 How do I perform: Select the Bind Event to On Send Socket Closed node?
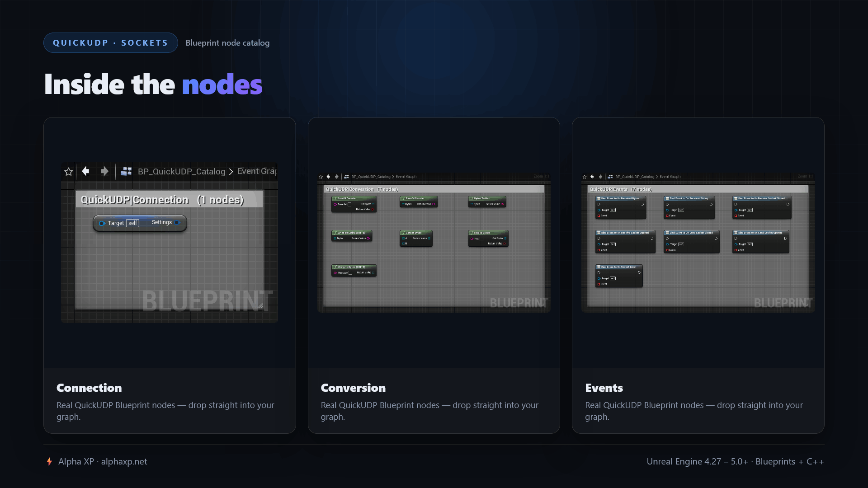[x=692, y=242]
